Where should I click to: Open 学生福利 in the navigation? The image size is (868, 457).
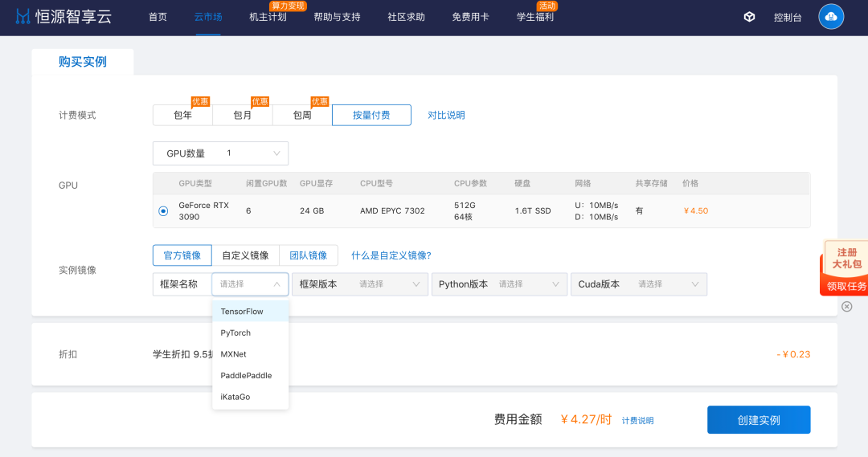click(534, 17)
